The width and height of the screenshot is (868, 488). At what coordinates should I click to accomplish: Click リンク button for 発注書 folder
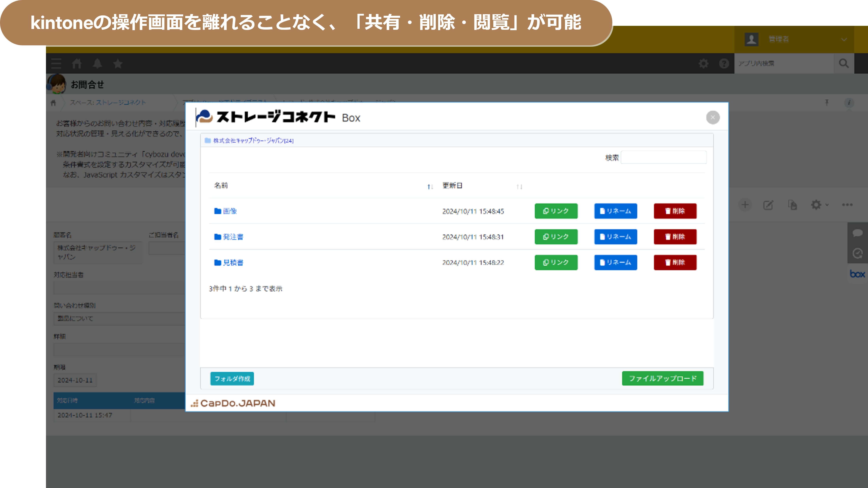coord(556,237)
